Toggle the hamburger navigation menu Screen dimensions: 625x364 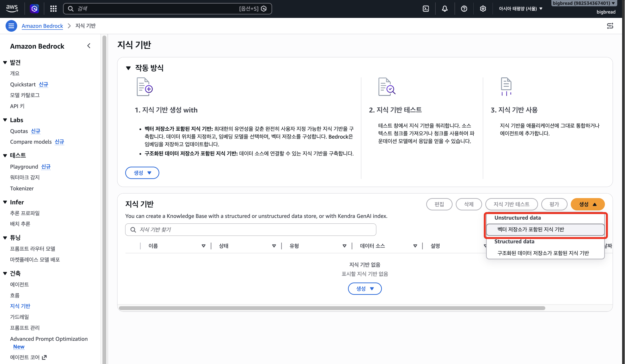(x=11, y=26)
